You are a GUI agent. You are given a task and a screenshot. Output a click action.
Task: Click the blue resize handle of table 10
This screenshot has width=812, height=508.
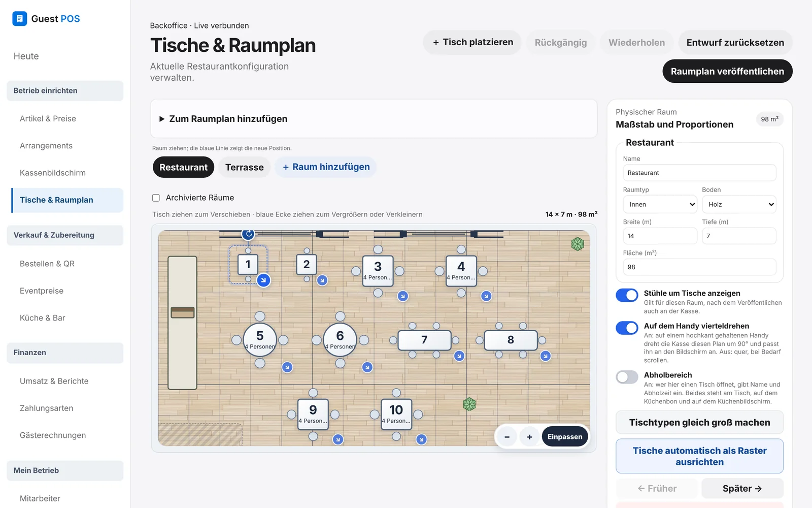coord(421,439)
